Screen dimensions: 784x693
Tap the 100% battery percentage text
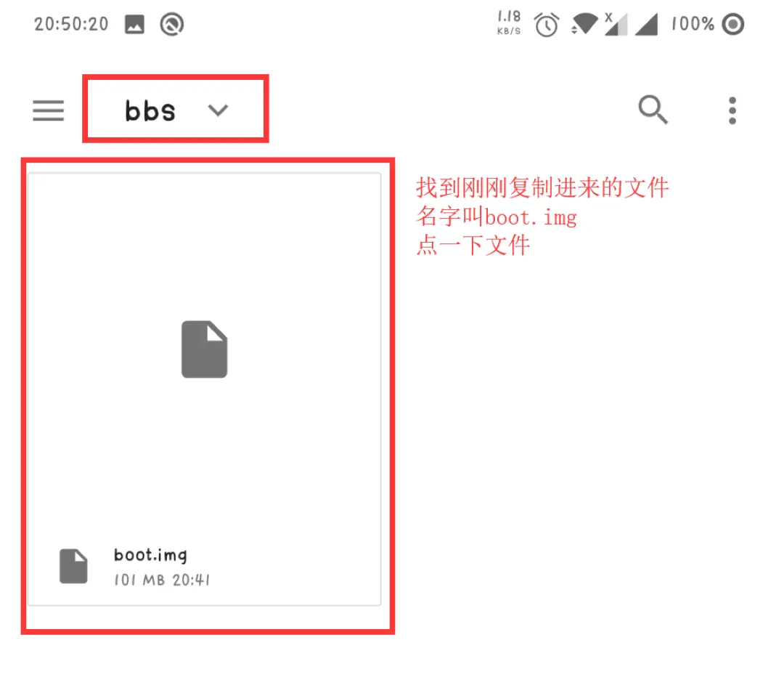[x=693, y=24]
